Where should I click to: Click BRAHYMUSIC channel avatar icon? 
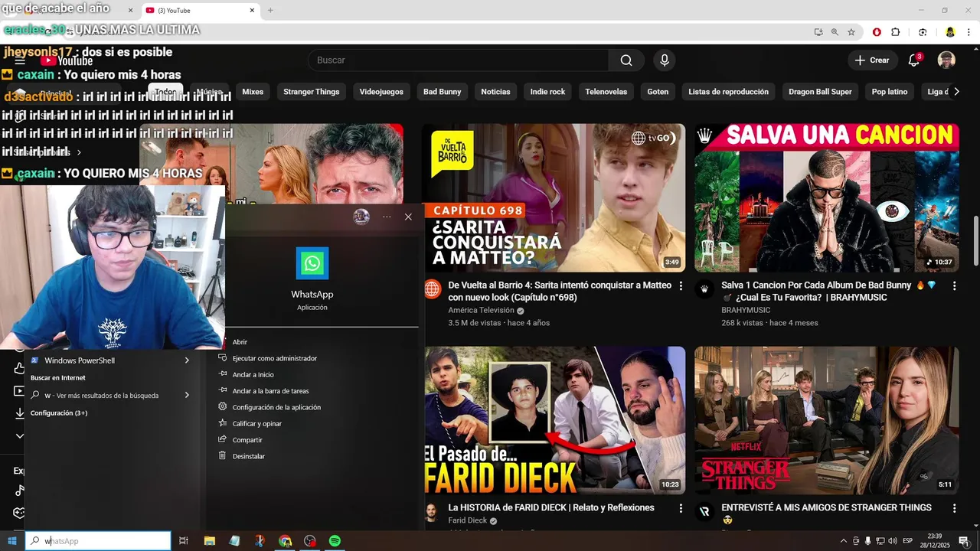coord(704,289)
